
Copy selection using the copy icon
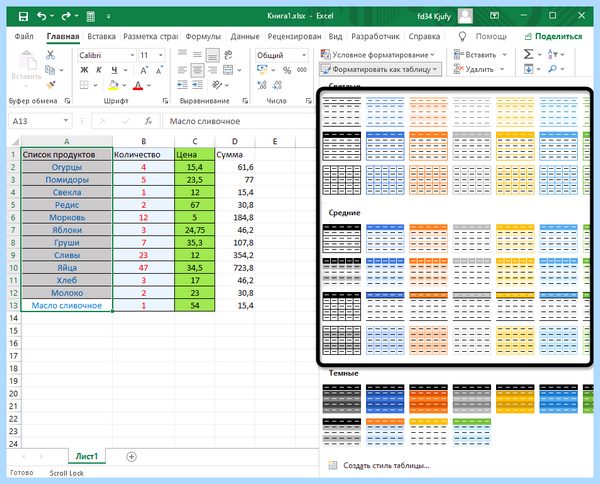click(50, 70)
